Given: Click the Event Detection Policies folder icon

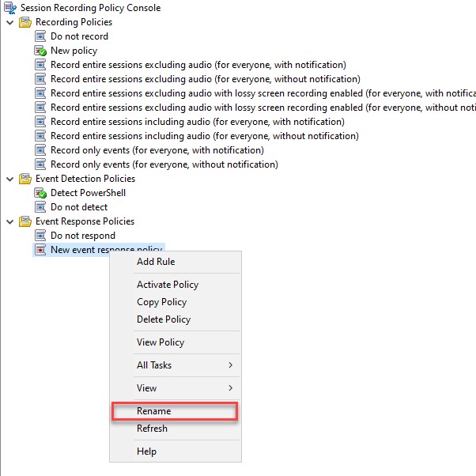Looking at the screenshot, I should click(25, 179).
